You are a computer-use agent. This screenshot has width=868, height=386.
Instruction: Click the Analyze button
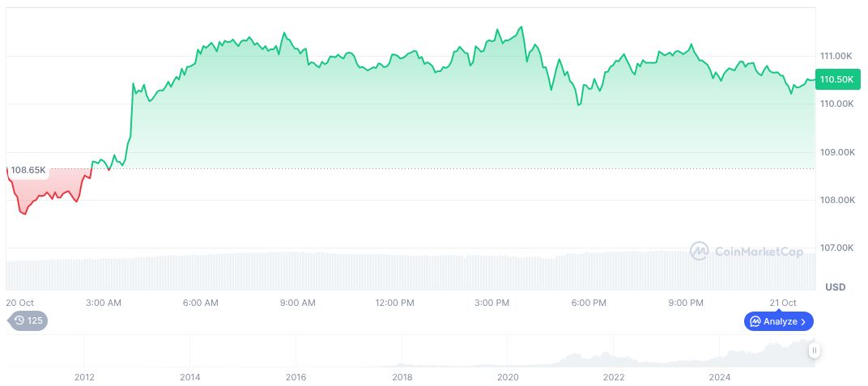coord(778,321)
